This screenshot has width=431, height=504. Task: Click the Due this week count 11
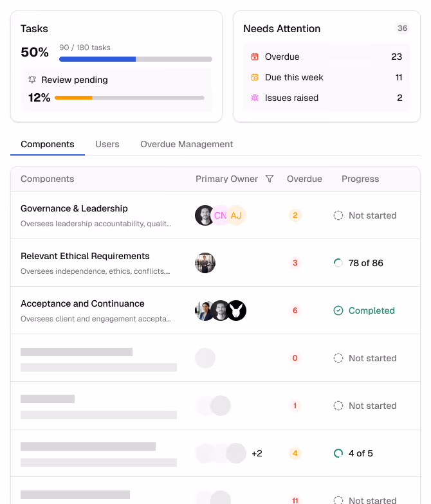point(399,77)
